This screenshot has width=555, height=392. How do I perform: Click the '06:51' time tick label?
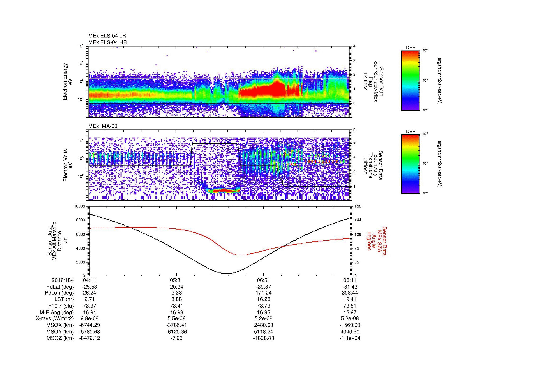click(x=263, y=280)
